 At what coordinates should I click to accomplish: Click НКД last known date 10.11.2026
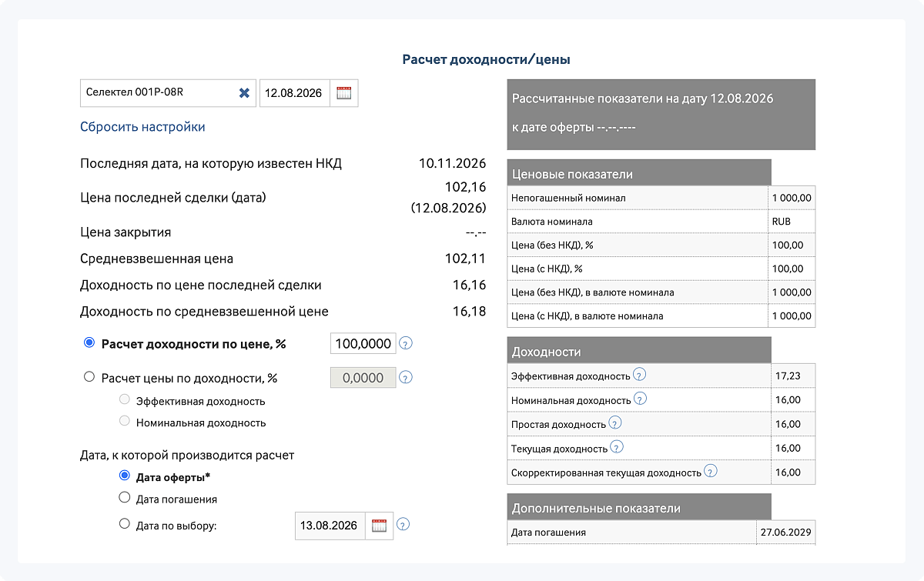click(x=453, y=163)
